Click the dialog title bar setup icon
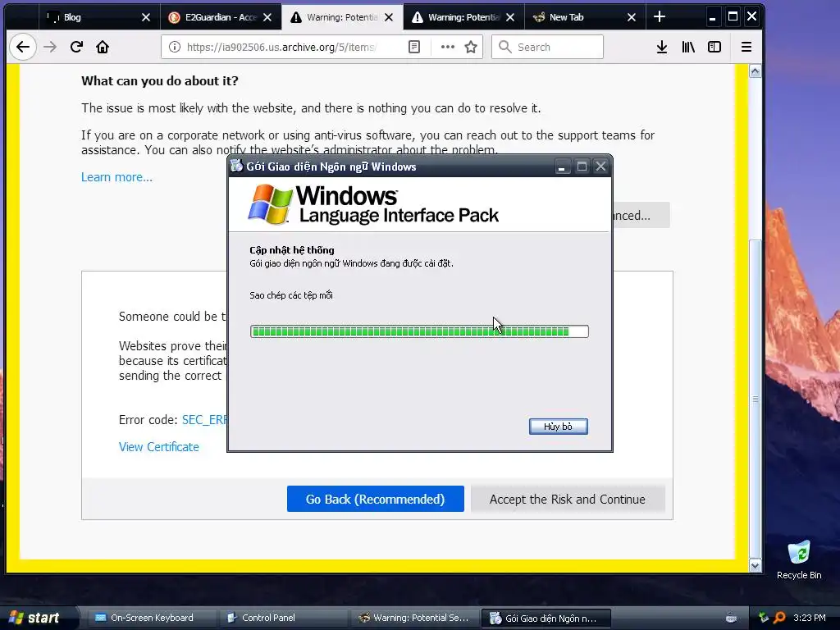Viewport: 840px width, 630px height. [236, 166]
